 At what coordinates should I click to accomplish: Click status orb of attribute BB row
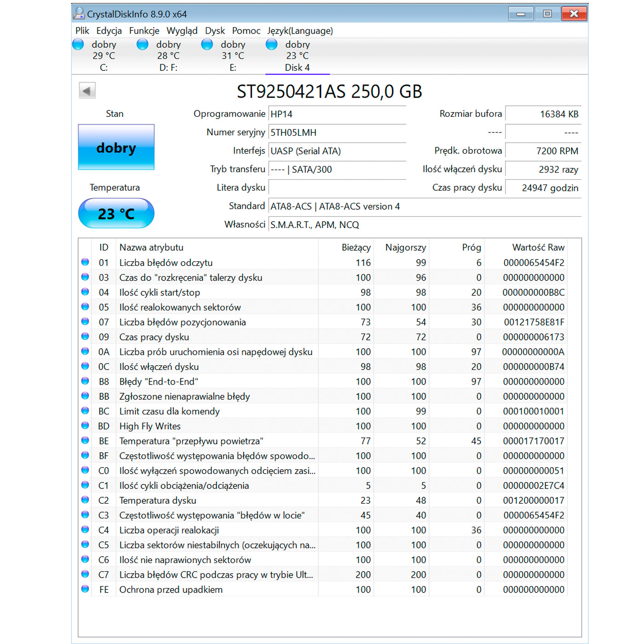(85, 396)
